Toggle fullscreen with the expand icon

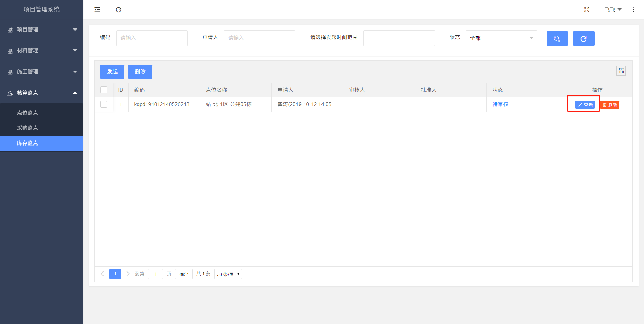587,10
